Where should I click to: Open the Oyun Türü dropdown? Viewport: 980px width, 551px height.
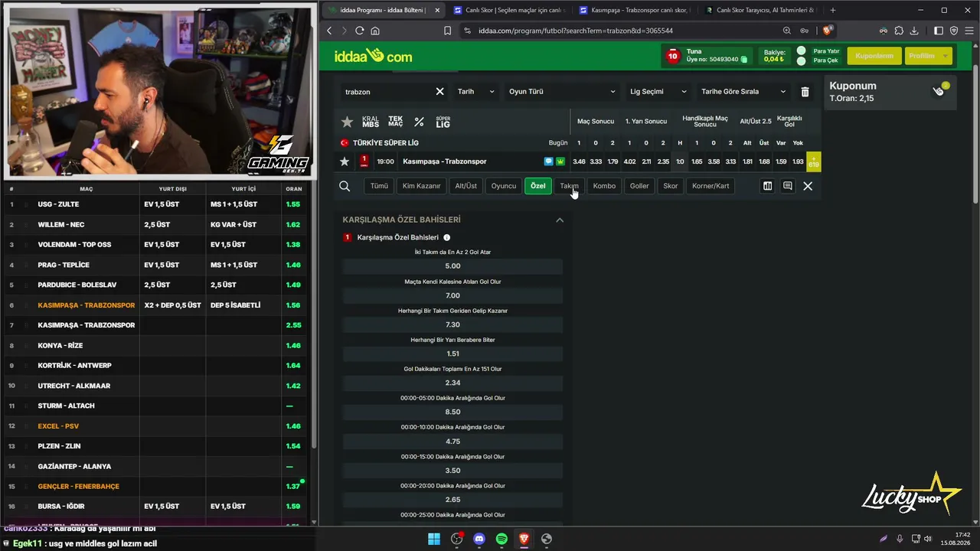click(562, 92)
